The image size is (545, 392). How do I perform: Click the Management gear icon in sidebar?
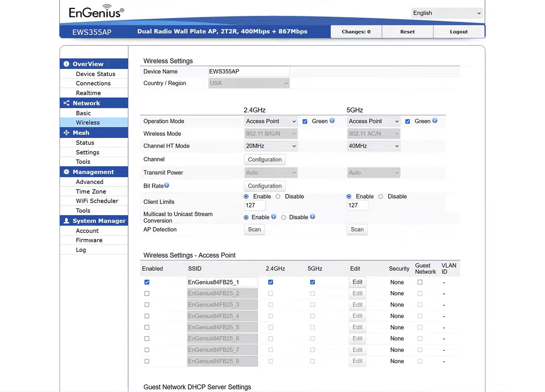(66, 172)
